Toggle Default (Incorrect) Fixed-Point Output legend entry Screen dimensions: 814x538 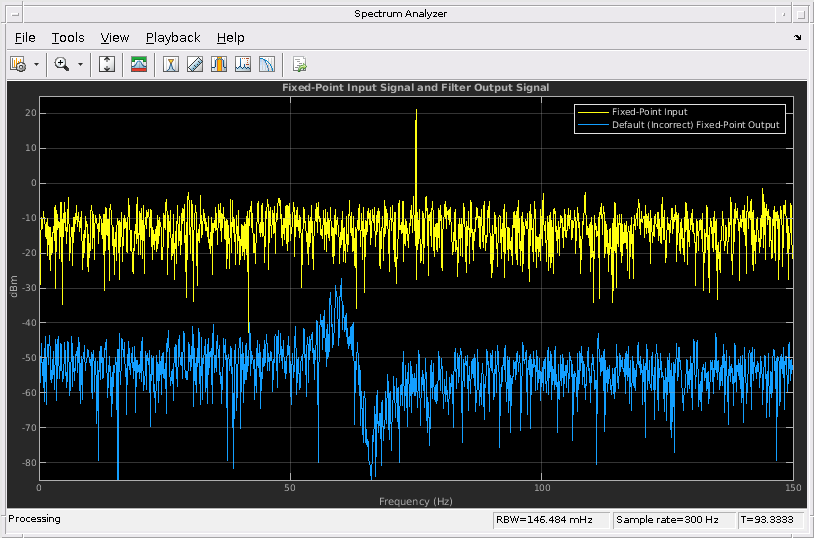coord(695,125)
